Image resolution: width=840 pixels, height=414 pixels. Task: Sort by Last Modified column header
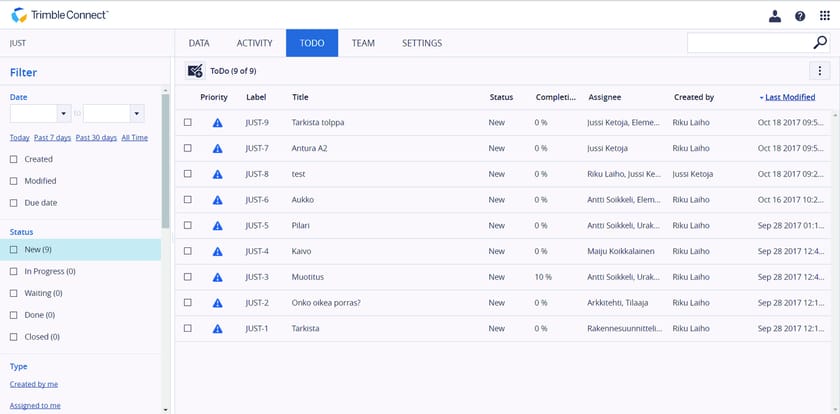click(790, 97)
